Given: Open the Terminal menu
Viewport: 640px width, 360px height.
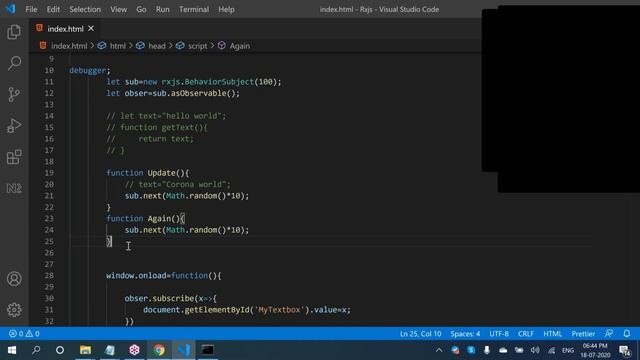Looking at the screenshot, I should [x=194, y=9].
